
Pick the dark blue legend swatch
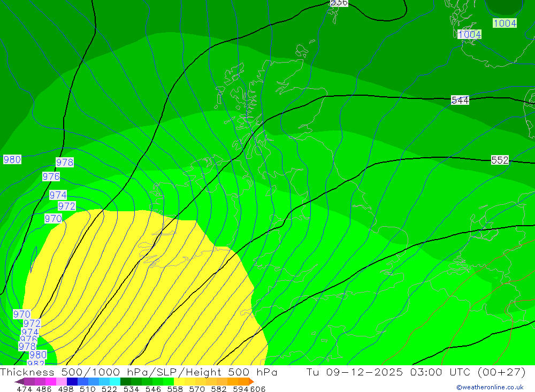(x=72, y=381)
